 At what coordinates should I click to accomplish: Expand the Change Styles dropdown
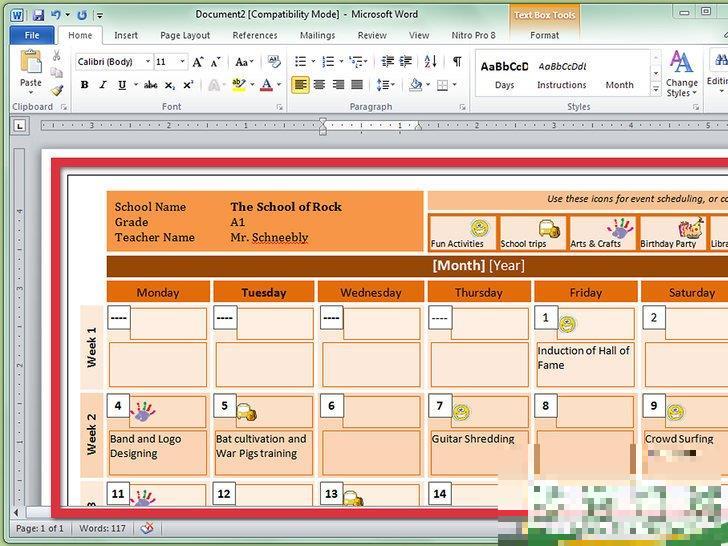[x=682, y=75]
